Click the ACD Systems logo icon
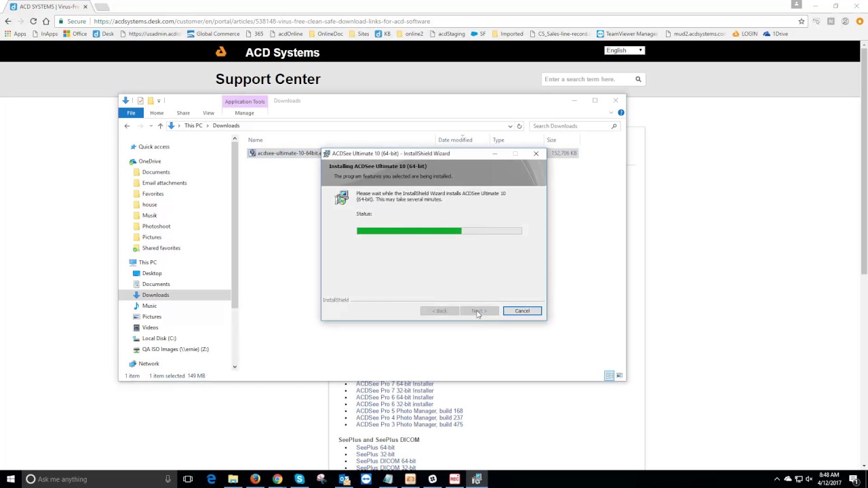 click(x=220, y=52)
